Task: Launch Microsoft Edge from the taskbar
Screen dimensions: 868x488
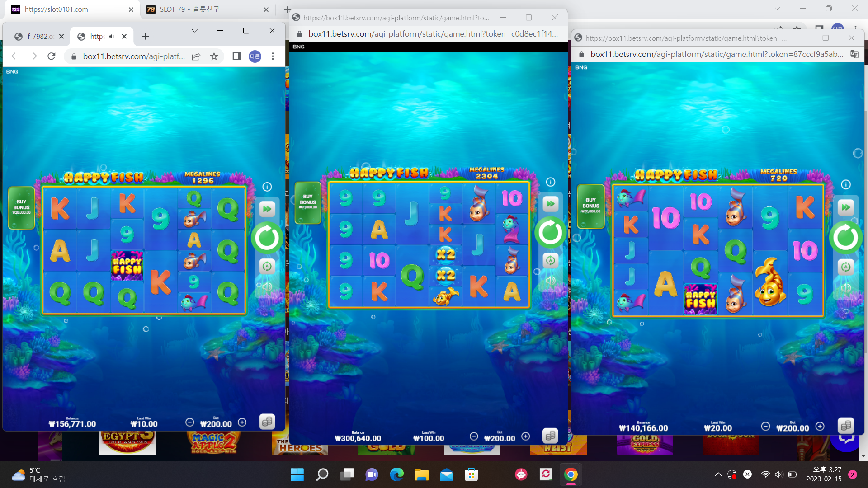Action: [397, 474]
